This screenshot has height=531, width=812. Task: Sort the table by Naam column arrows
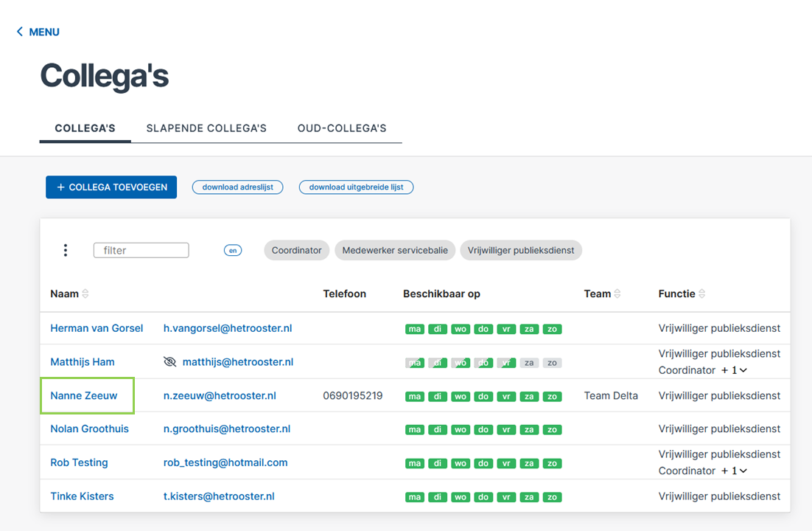click(x=85, y=294)
